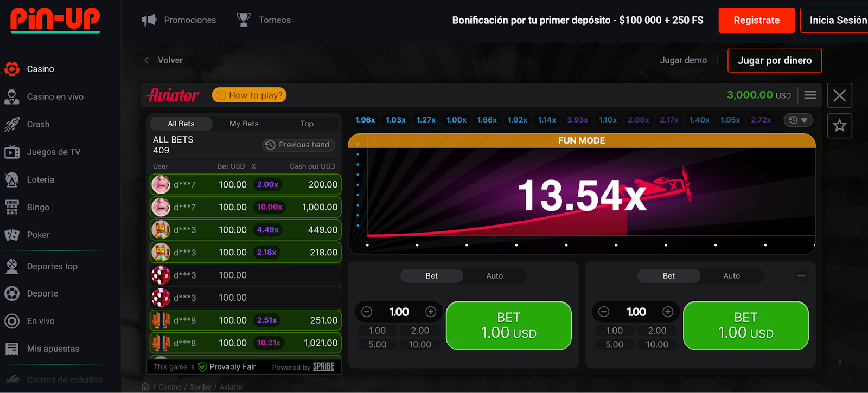The height and width of the screenshot is (393, 868).
Task: Click the Torneos trophy icon
Action: [244, 20]
